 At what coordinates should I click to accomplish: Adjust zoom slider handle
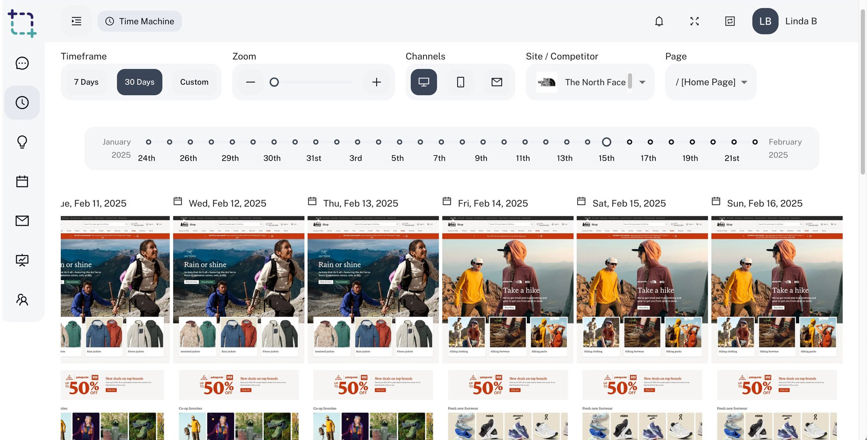274,82
